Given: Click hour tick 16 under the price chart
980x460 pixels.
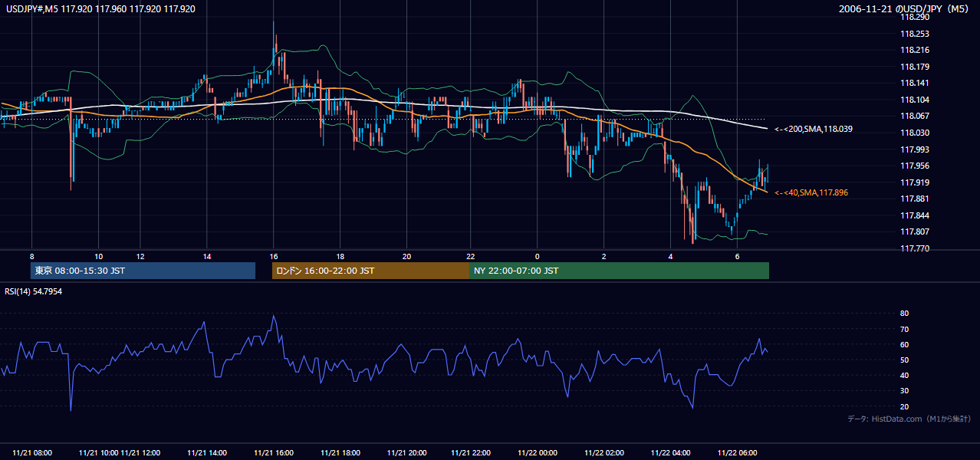Looking at the screenshot, I should [274, 256].
